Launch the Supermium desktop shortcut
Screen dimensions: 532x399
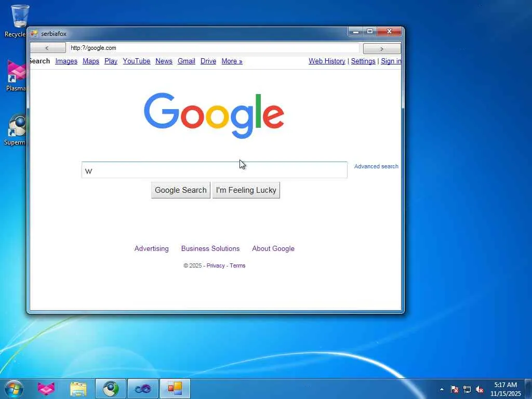click(x=16, y=129)
